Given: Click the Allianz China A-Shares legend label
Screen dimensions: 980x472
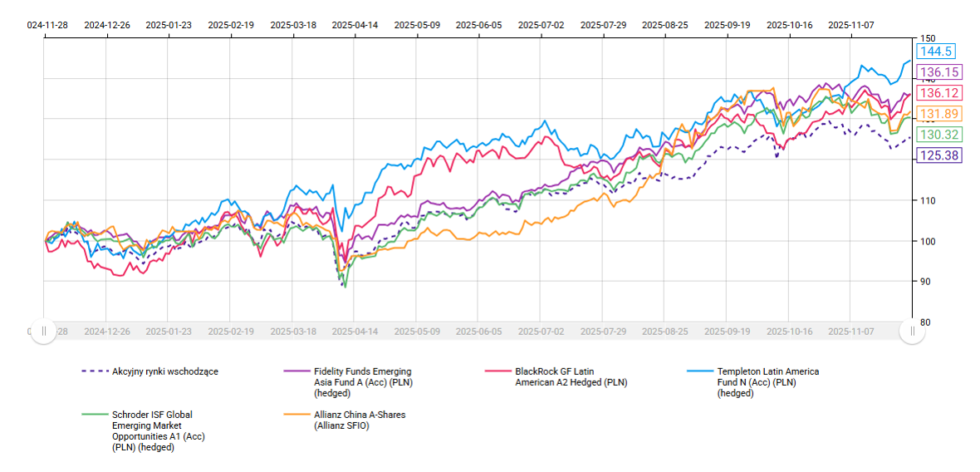Looking at the screenshot, I should point(360,420).
